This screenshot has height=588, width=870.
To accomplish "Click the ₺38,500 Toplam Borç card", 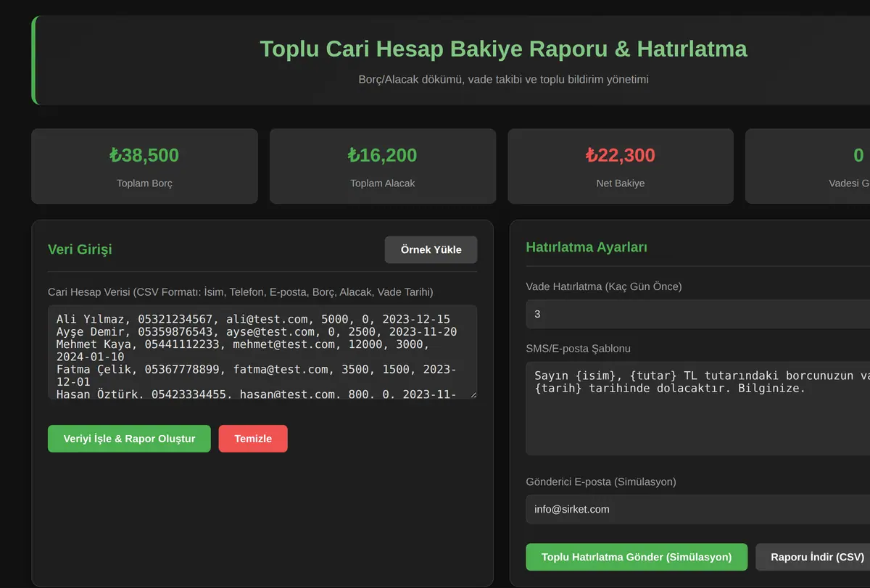I will (x=144, y=166).
